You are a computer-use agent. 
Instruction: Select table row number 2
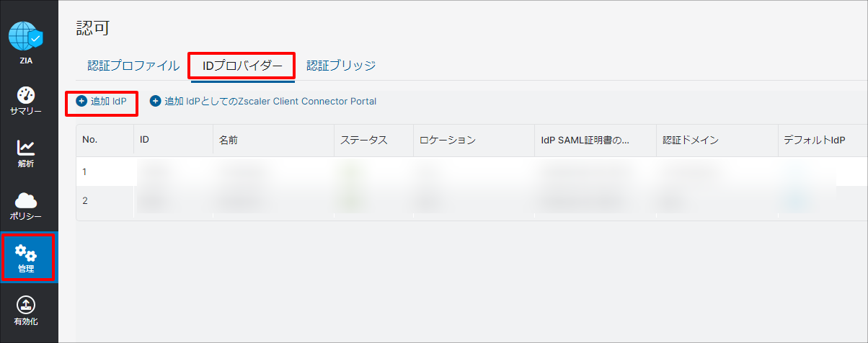pyautogui.click(x=472, y=200)
